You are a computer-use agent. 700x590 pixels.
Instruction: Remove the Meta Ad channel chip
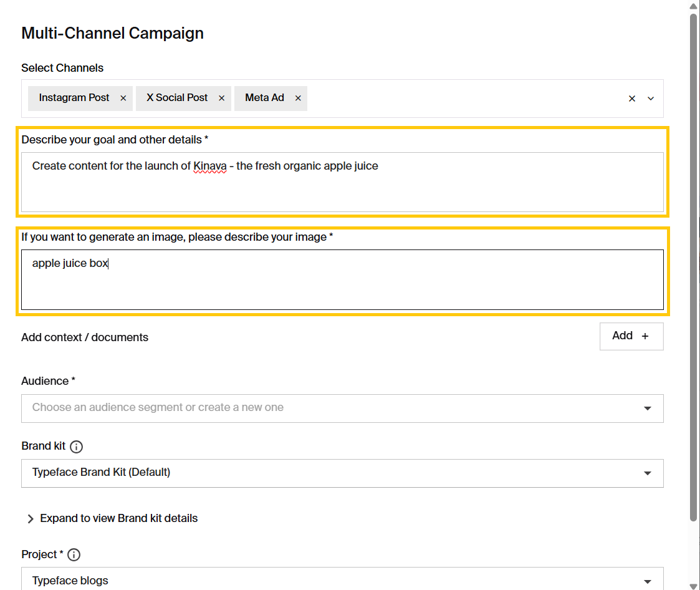(297, 98)
